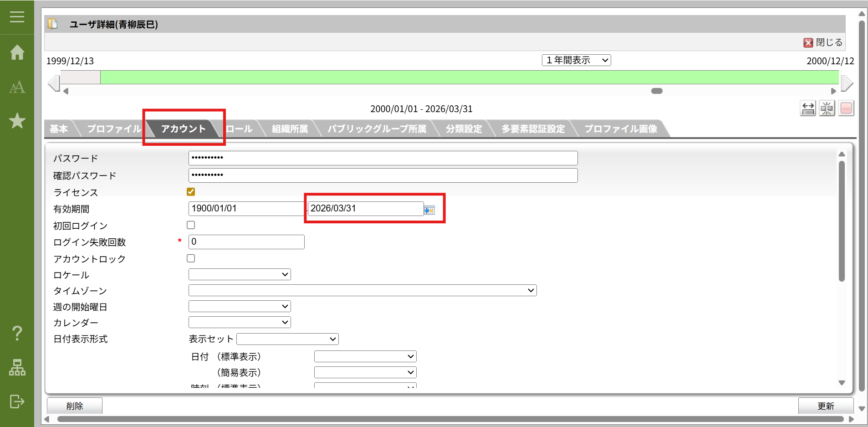Open the 組織所属 tab
Screen dimensions: 868x427
(x=290, y=129)
